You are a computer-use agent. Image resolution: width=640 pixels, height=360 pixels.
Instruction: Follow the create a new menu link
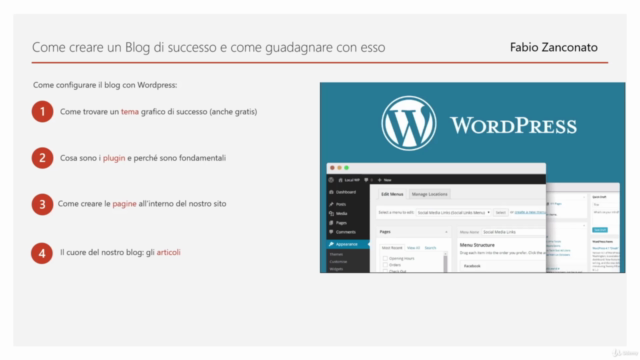click(530, 212)
